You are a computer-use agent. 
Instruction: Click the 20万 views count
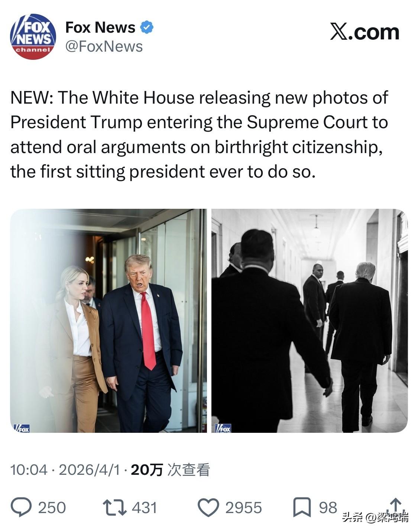(x=171, y=470)
